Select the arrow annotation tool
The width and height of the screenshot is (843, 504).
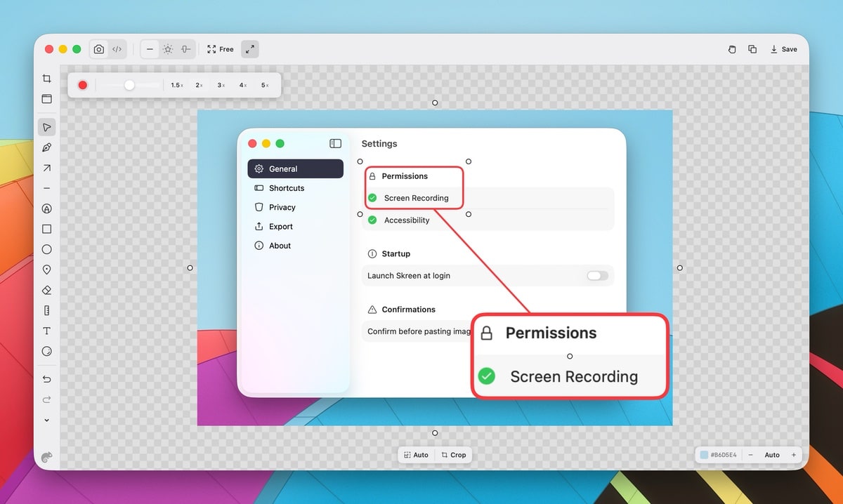pyautogui.click(x=46, y=168)
